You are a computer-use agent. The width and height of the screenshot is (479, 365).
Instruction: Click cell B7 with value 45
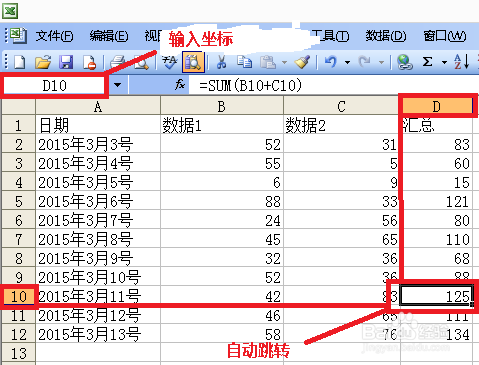click(222, 239)
